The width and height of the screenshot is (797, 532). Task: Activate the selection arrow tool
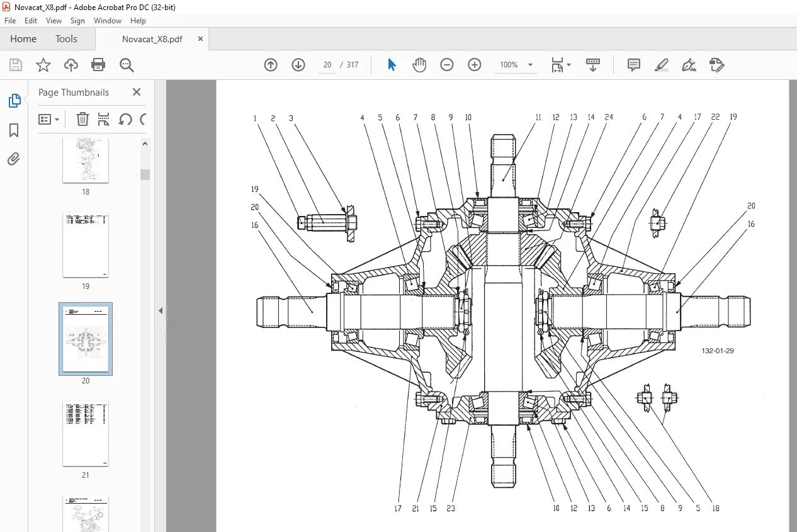pyautogui.click(x=392, y=65)
